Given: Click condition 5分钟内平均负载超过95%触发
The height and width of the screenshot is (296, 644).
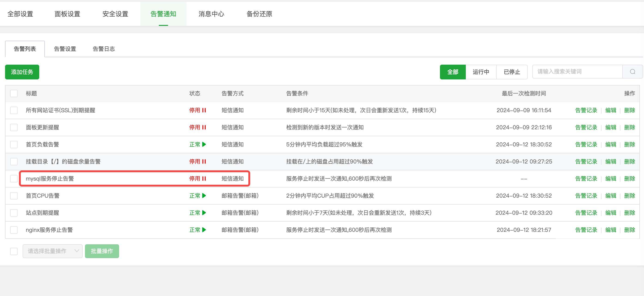Looking at the screenshot, I should 324,144.
